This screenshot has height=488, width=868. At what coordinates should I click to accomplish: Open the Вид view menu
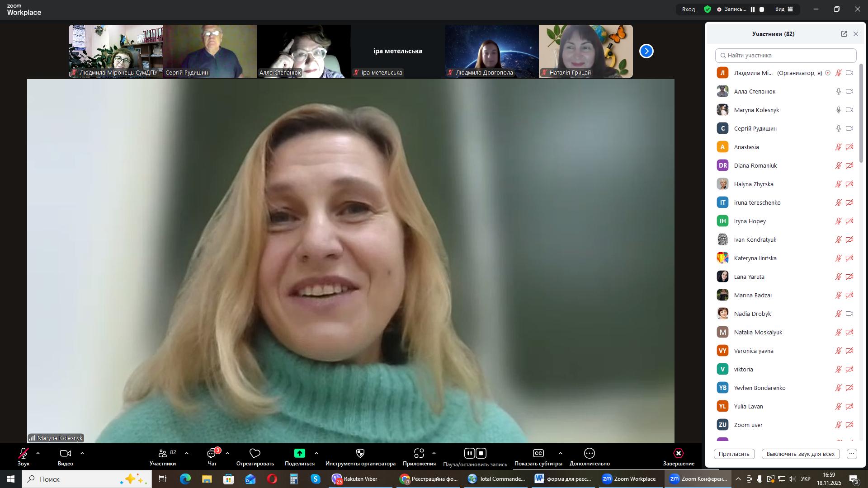(x=784, y=9)
